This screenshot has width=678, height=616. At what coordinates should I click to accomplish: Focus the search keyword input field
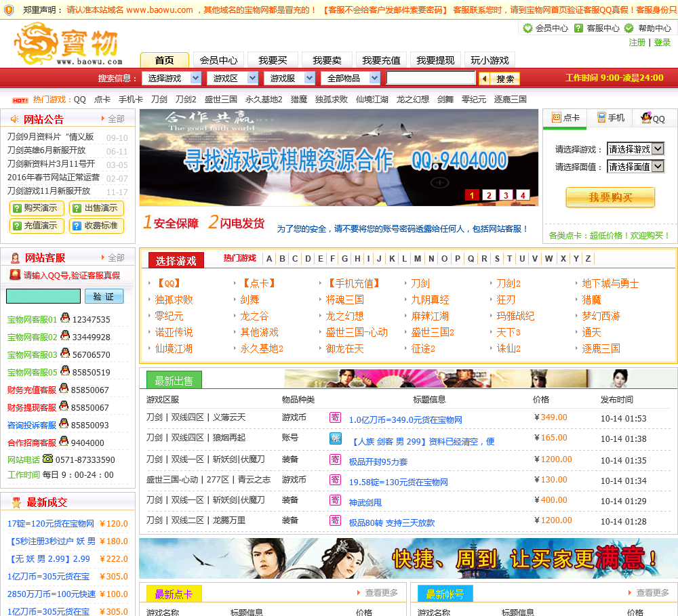click(x=431, y=78)
